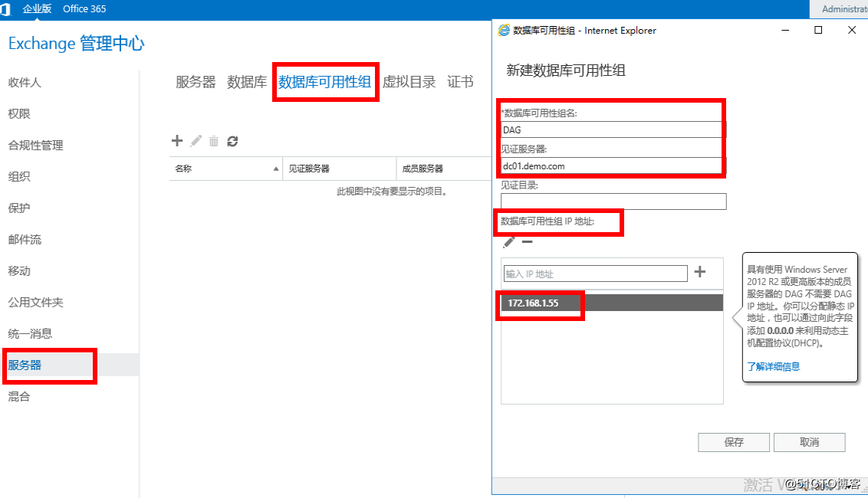Click the DAG name input field
This screenshot has height=498, width=868.
(x=613, y=129)
